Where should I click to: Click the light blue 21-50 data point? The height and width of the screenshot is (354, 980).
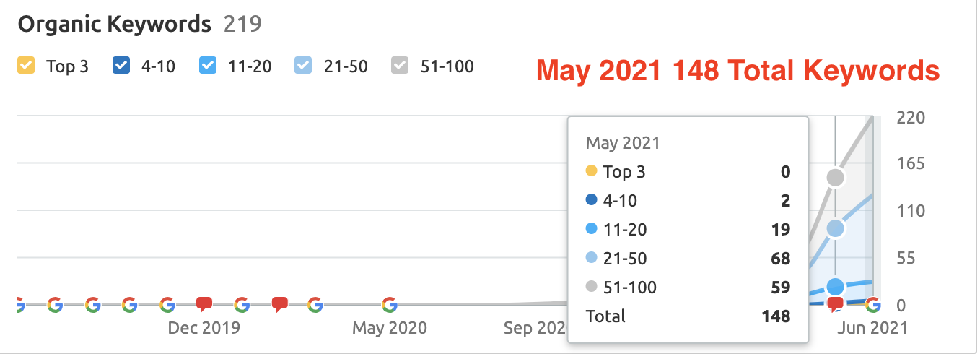coord(835,228)
